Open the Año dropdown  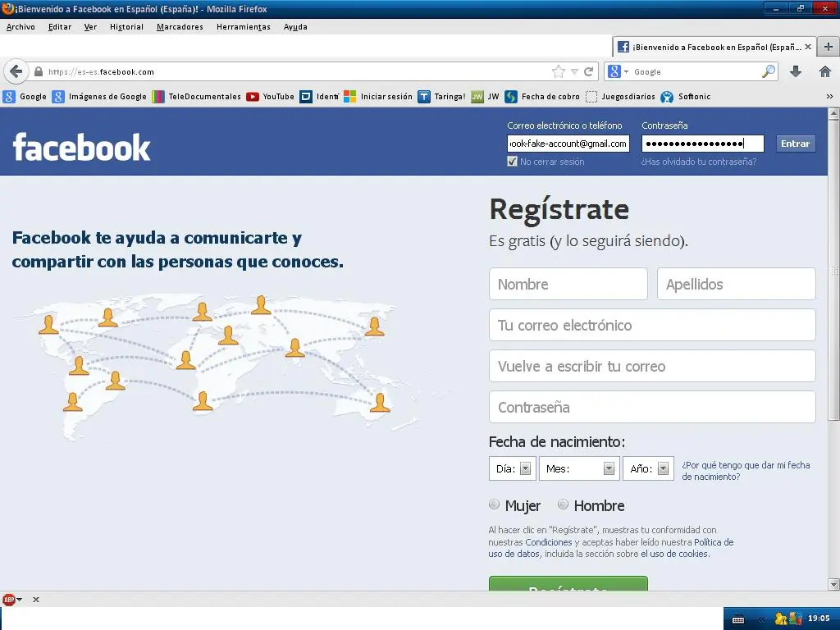pyautogui.click(x=648, y=468)
